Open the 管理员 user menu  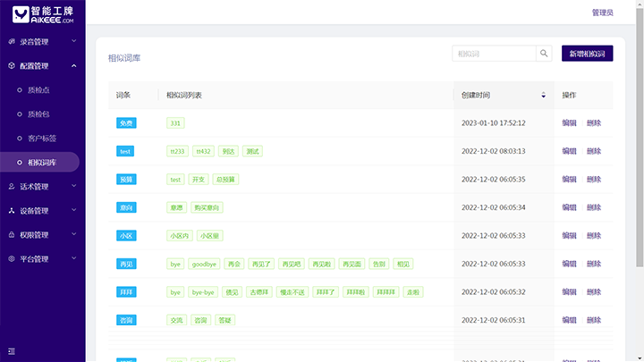click(x=602, y=13)
